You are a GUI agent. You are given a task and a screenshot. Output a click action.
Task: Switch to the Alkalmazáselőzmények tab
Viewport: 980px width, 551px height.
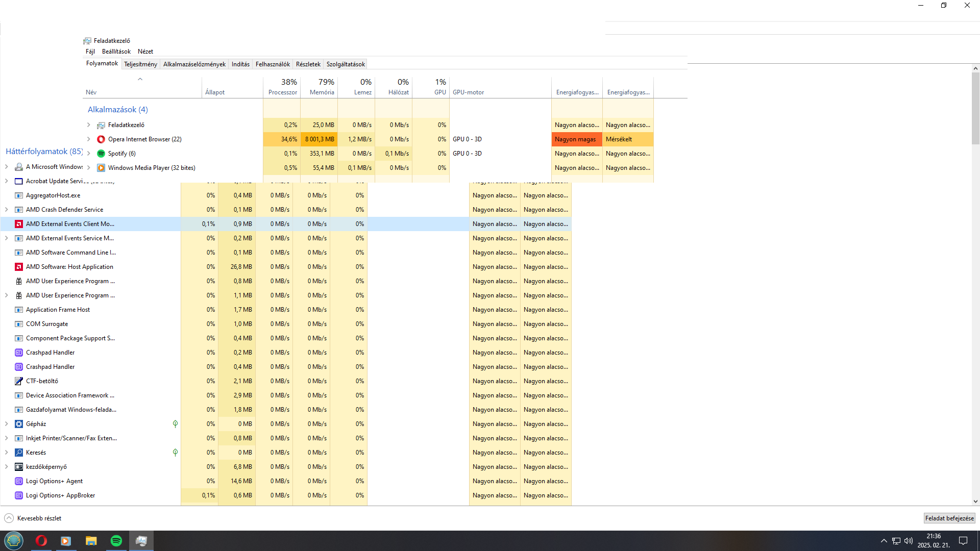point(194,64)
